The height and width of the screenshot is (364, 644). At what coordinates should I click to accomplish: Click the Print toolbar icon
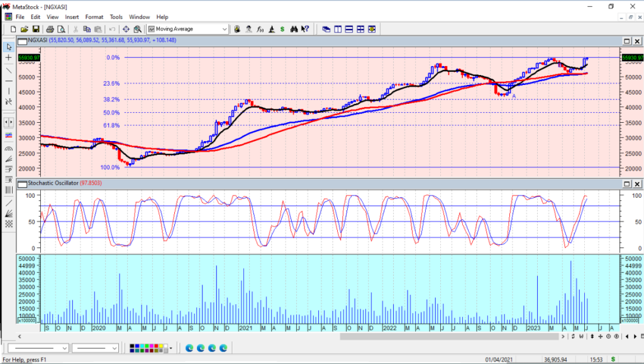tap(50, 29)
